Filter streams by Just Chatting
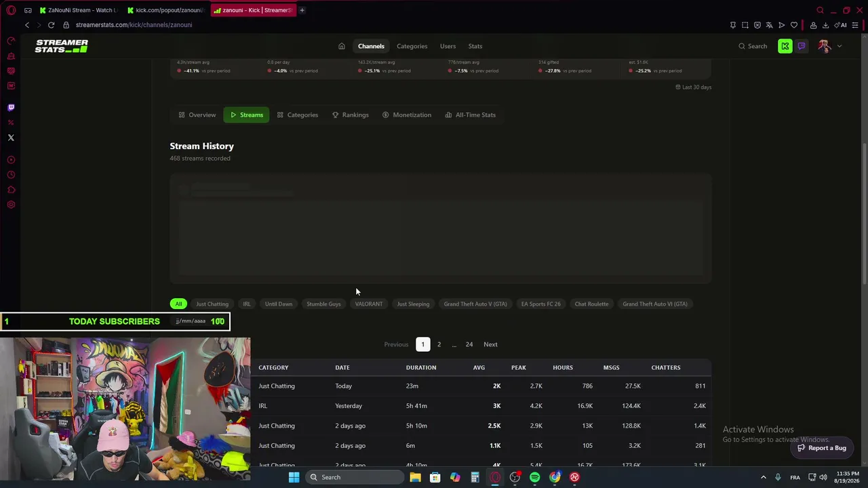 click(212, 304)
